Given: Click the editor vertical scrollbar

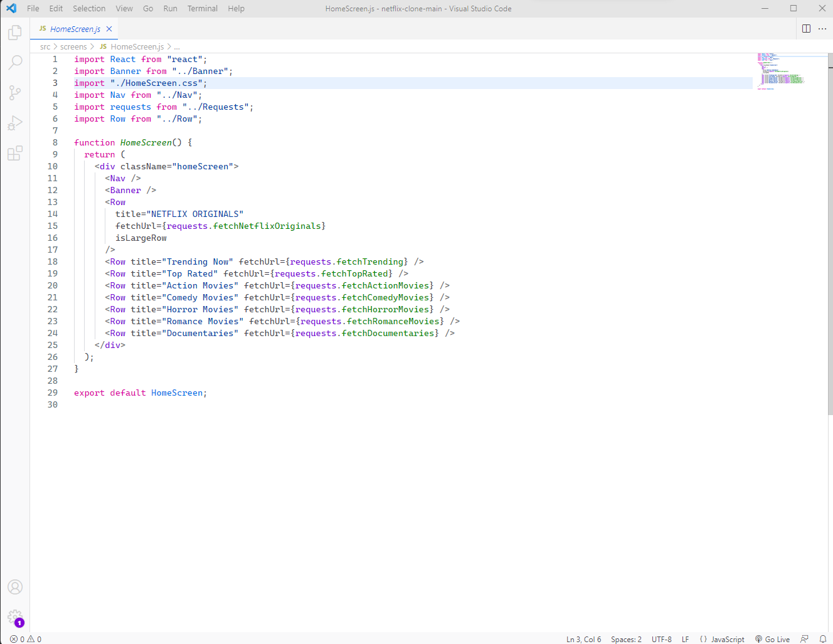Looking at the screenshot, I should coord(830,234).
